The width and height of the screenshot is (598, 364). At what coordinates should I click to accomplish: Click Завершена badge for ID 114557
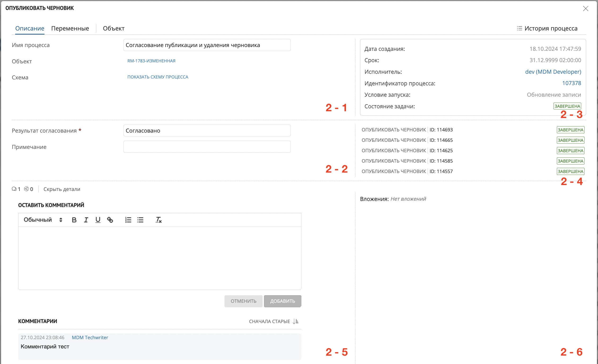click(571, 171)
